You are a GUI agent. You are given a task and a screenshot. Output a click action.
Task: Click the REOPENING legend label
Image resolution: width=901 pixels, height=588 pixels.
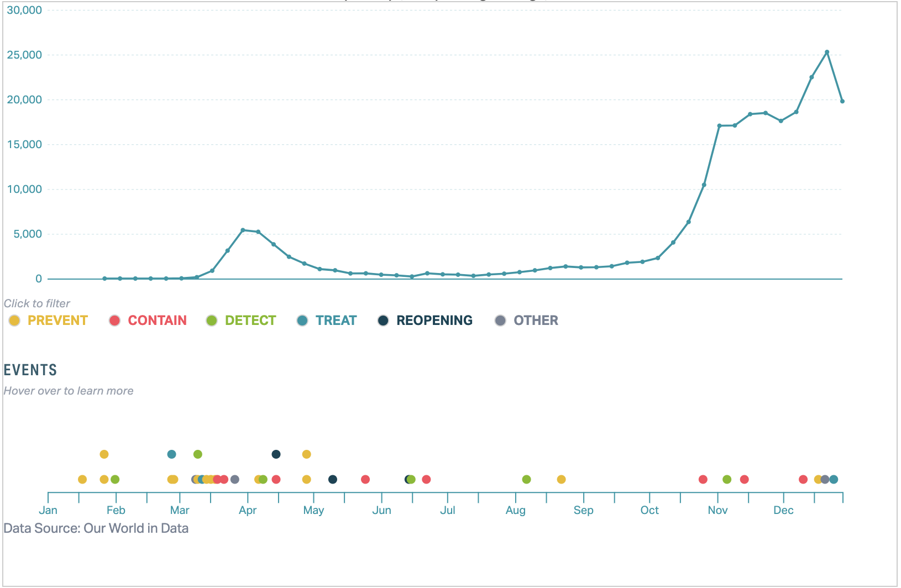coord(434,321)
